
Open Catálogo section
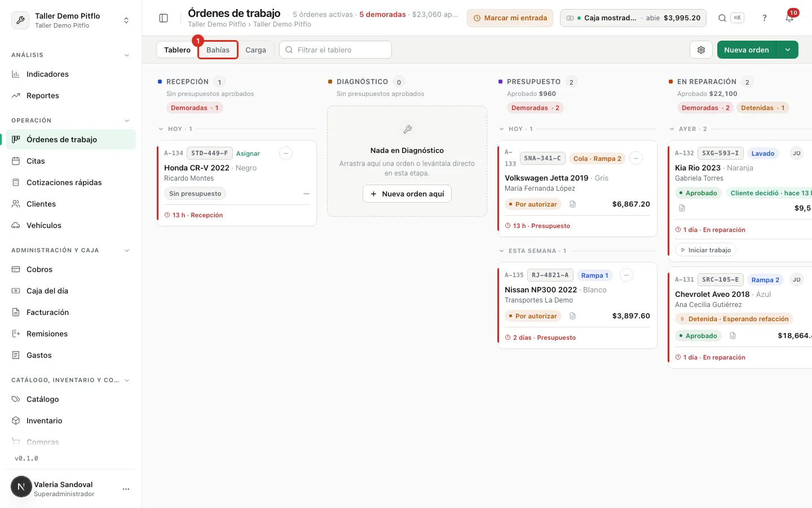(70, 399)
